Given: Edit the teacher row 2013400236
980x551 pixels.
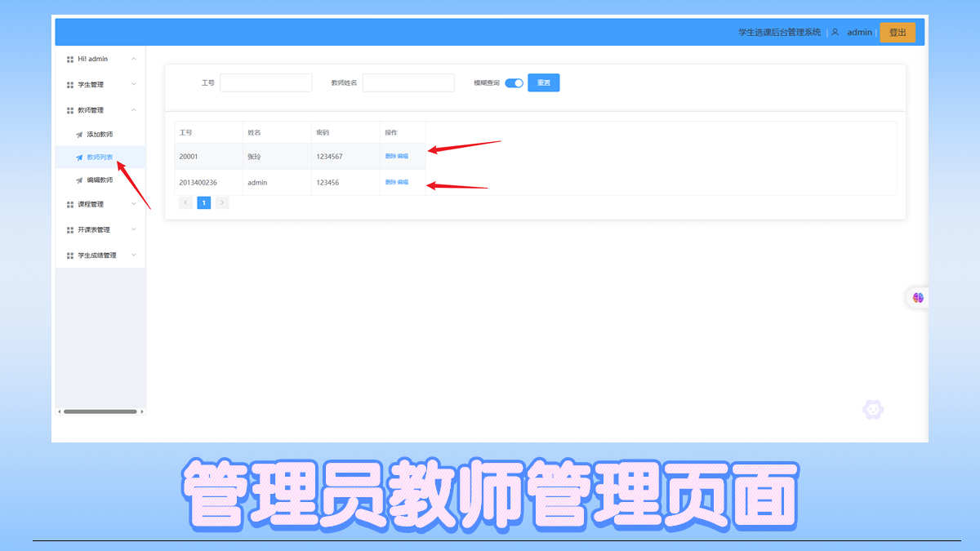Looking at the screenshot, I should tap(403, 182).
